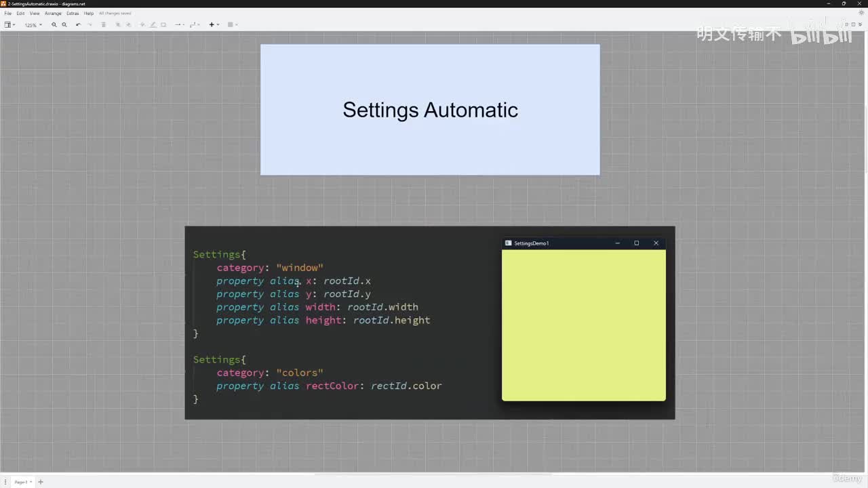Screen dimensions: 868x488
Task: Click the 'height: rootId.height' alias line
Action: [323, 321]
